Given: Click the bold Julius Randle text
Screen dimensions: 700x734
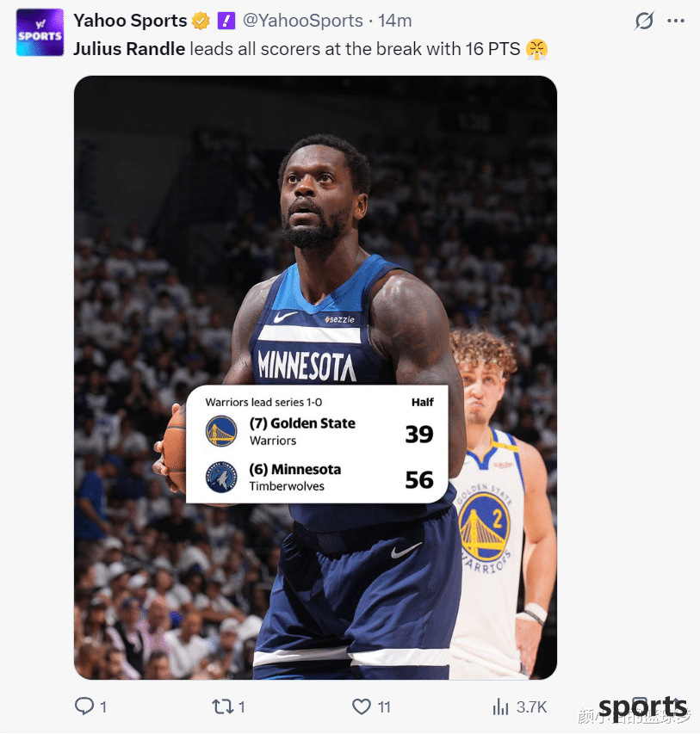Looking at the screenshot, I should pyautogui.click(x=129, y=49).
